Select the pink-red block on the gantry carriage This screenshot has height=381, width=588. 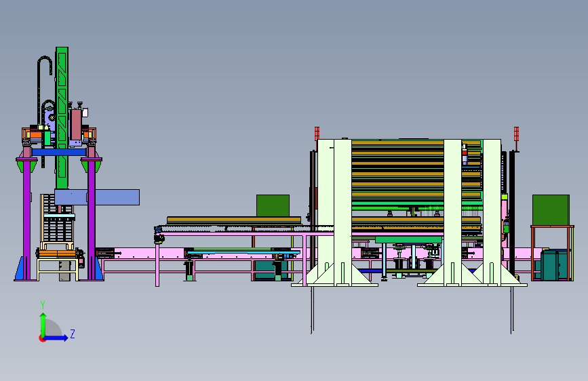click(76, 124)
